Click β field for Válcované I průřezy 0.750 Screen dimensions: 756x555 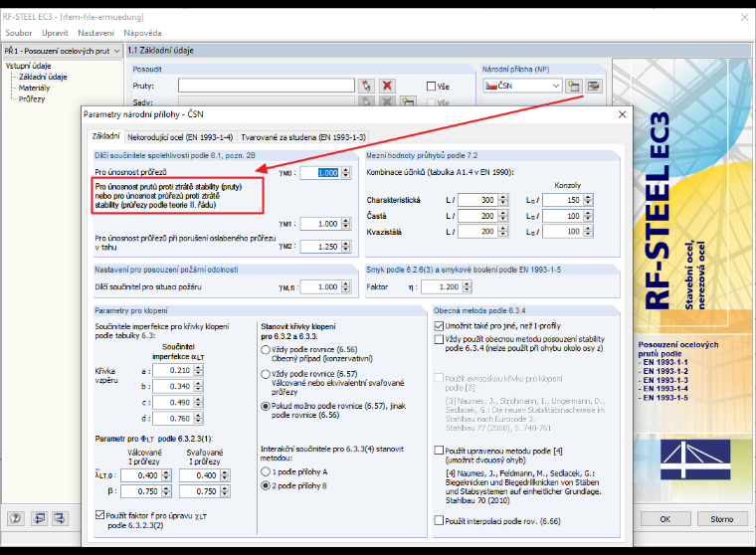[x=141, y=491]
